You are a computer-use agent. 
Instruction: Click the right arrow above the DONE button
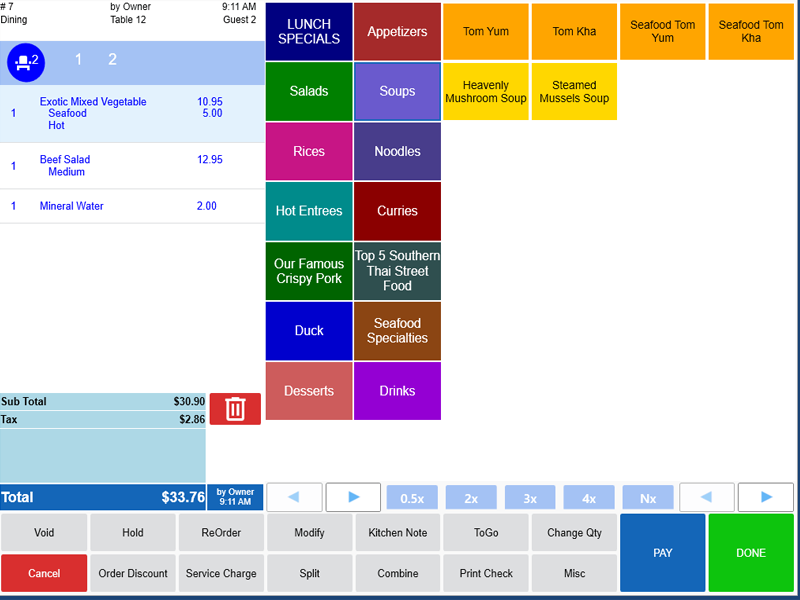(766, 497)
